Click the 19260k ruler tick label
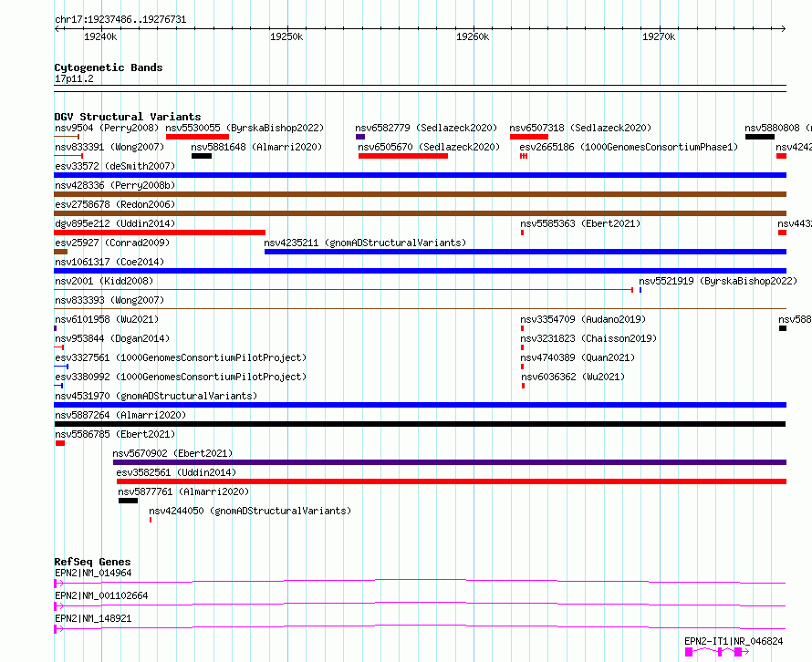This screenshot has width=812, height=662. [x=473, y=36]
